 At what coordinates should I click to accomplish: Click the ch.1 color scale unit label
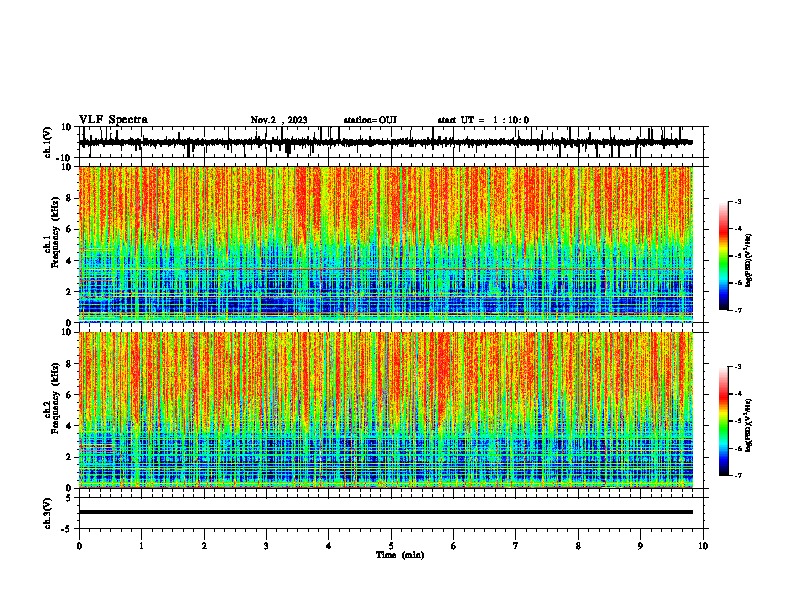tap(748, 260)
